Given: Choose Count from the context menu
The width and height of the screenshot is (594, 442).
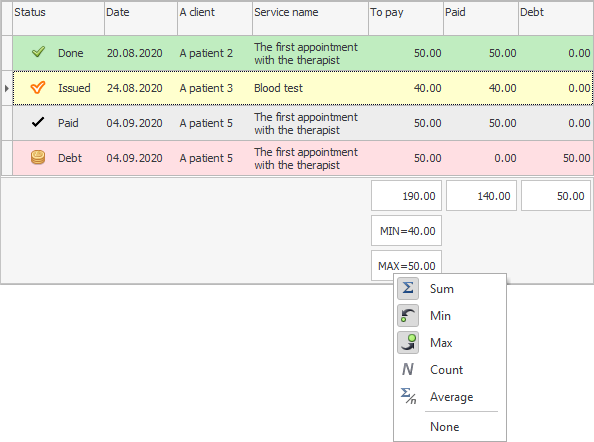Looking at the screenshot, I should [x=450, y=370].
